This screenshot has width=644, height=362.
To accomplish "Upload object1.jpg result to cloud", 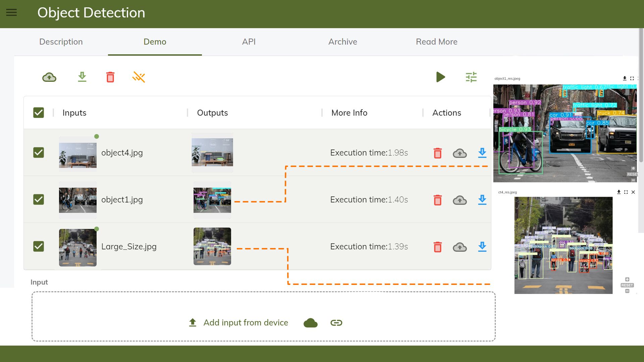I will tap(459, 200).
